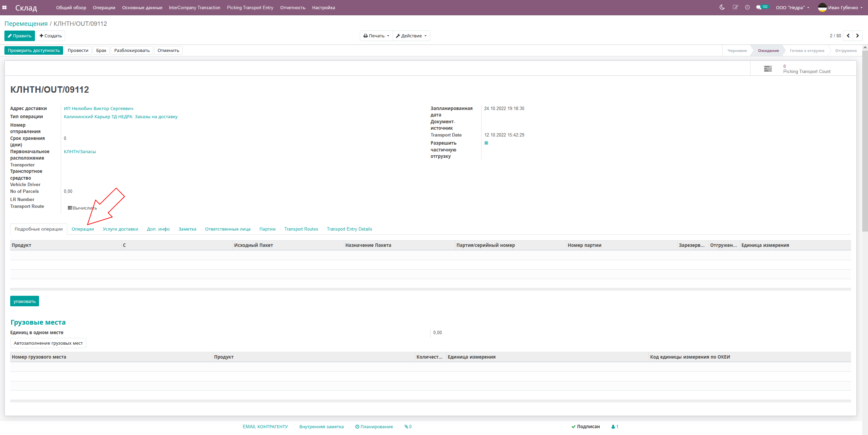Go to next record with pager arrow
868x435 pixels.
click(857, 36)
